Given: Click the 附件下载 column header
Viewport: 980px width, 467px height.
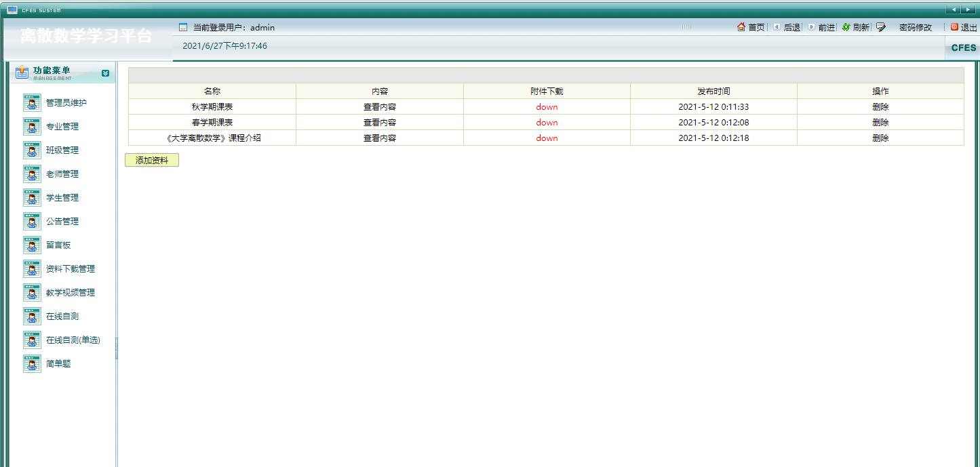Looking at the screenshot, I should tap(547, 91).
